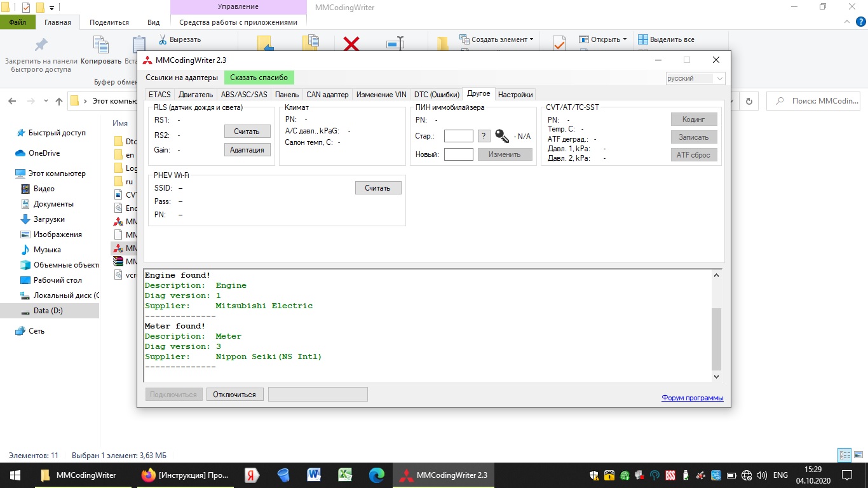The image size is (868, 488).
Task: Click the new PIN (Новый) input field
Action: (459, 154)
